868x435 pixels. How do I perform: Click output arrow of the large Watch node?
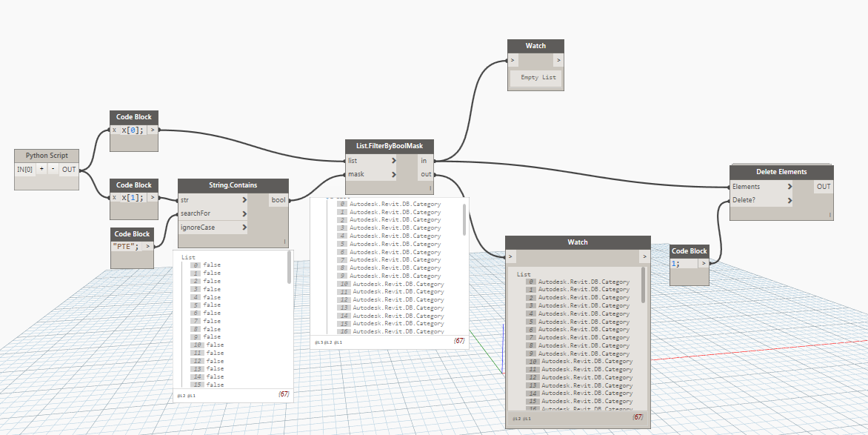pos(644,256)
